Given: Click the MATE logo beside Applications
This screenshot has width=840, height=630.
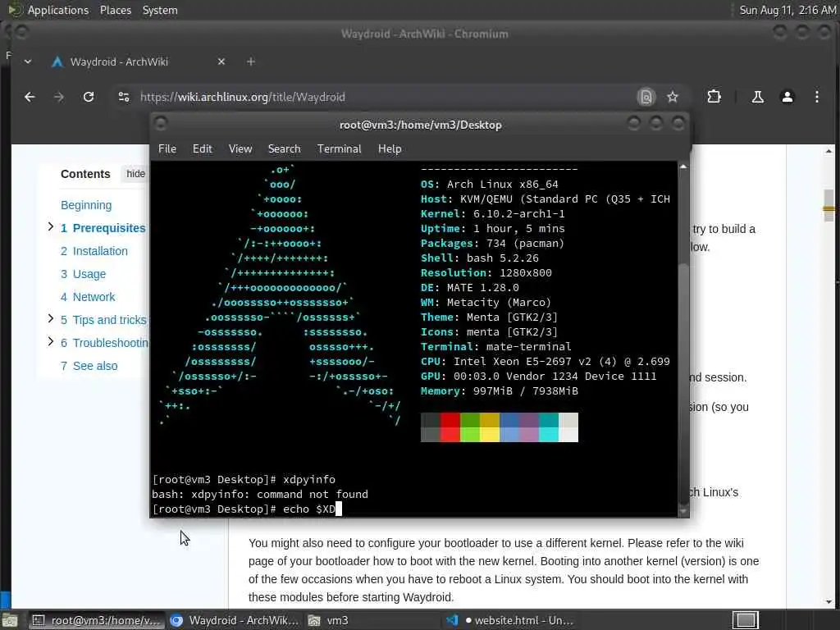Looking at the screenshot, I should (x=16, y=10).
